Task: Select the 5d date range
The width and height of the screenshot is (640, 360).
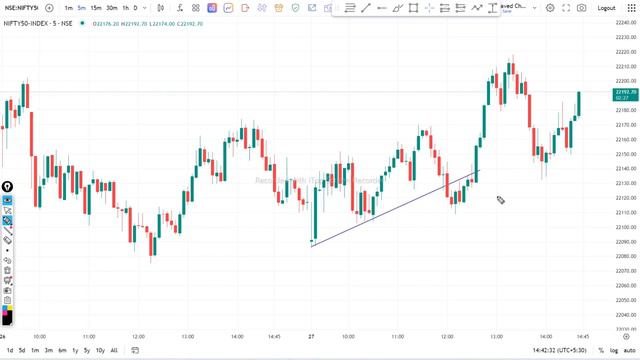Action: click(22, 350)
